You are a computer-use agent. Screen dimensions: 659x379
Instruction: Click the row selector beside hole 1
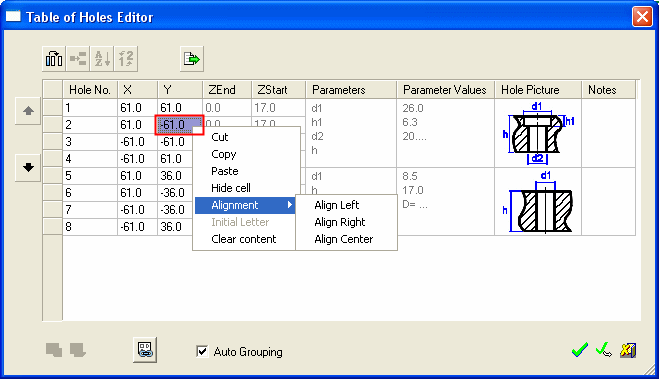click(x=53, y=108)
